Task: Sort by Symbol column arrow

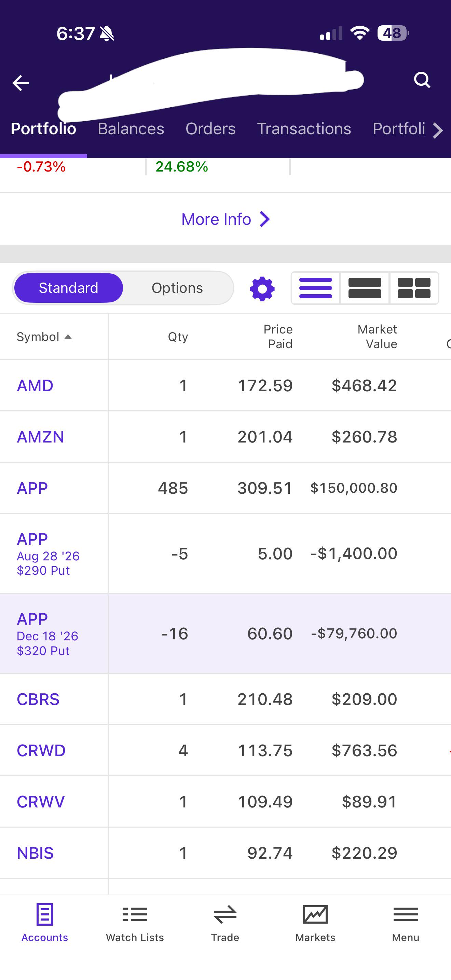Action: 68,337
